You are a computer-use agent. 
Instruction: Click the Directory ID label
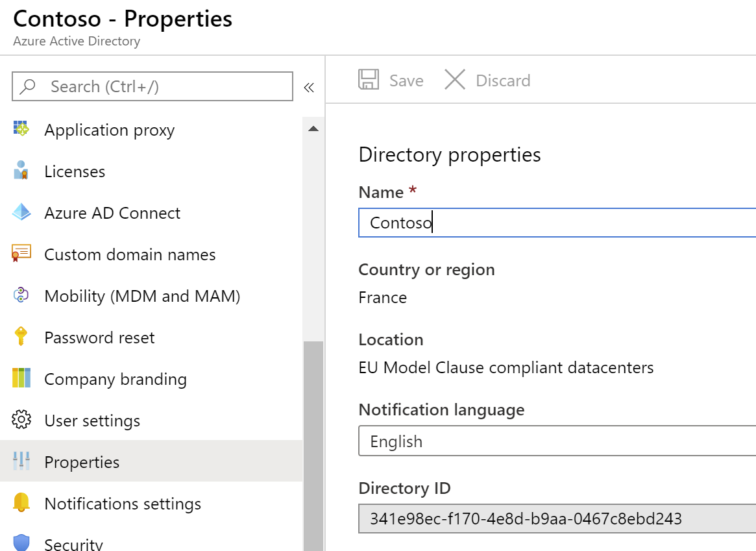(404, 488)
